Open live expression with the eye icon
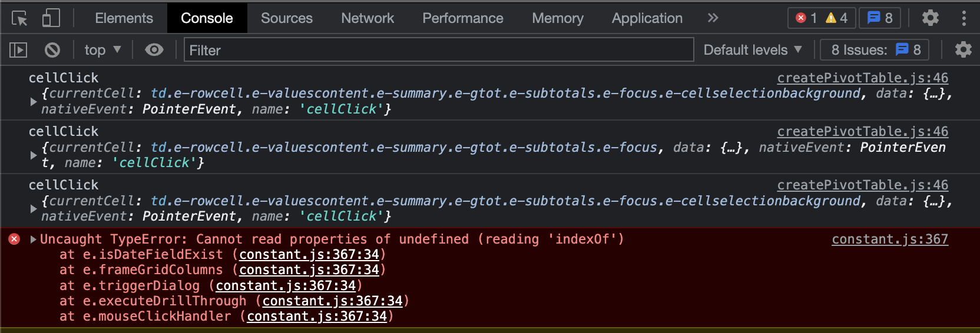 (x=154, y=50)
